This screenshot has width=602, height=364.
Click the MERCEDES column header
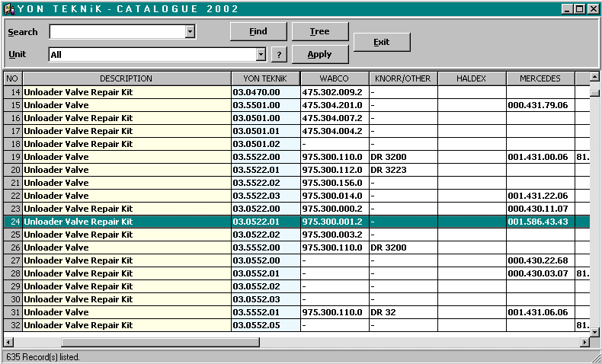tap(540, 78)
